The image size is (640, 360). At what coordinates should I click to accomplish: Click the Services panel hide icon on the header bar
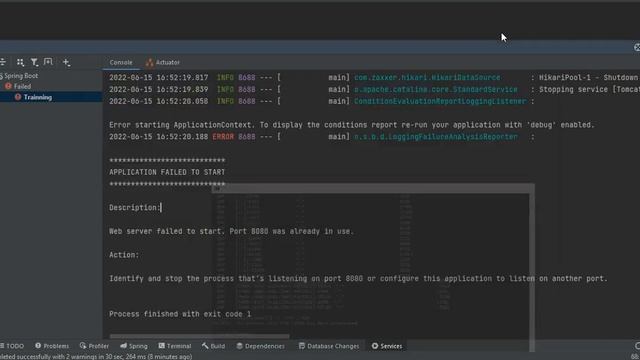click(637, 47)
